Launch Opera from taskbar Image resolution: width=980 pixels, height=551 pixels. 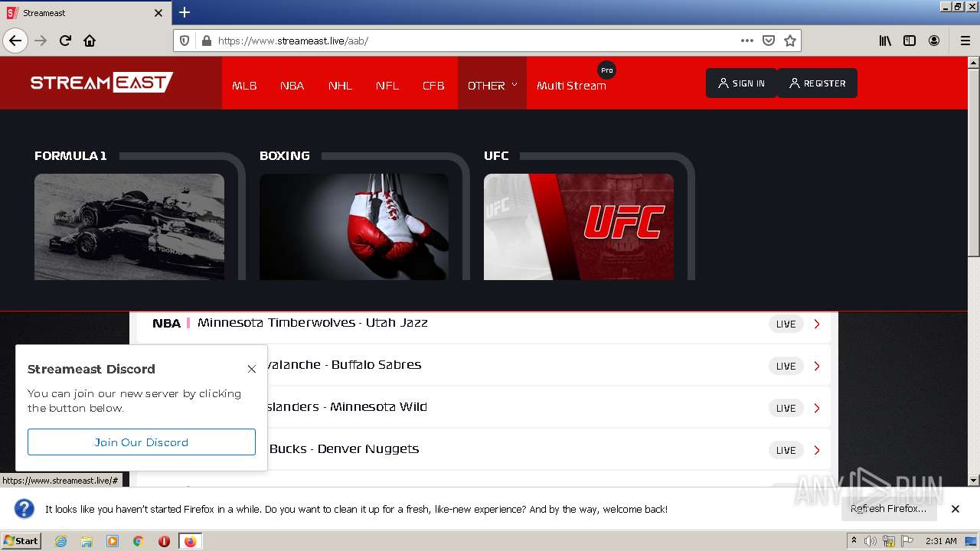click(164, 541)
